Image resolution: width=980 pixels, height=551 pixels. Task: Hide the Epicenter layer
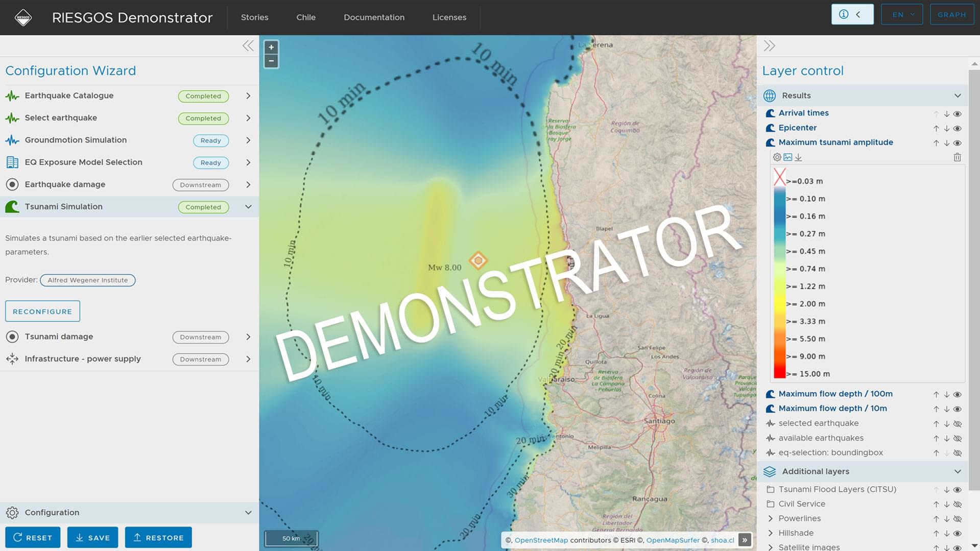click(958, 129)
